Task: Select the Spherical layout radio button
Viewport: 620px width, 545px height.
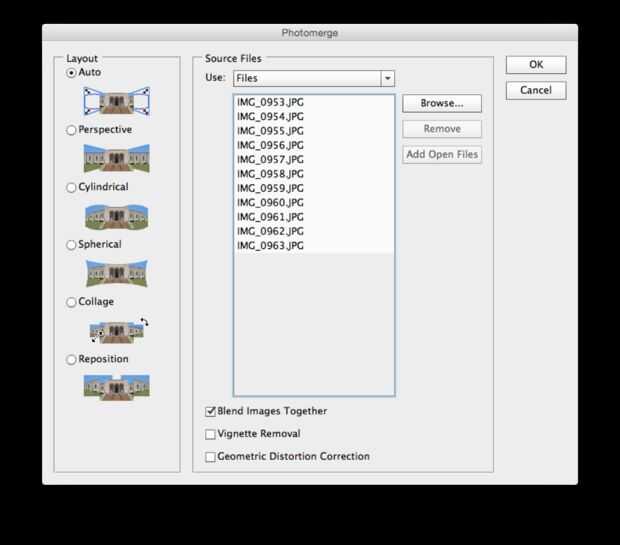Action: click(x=71, y=245)
